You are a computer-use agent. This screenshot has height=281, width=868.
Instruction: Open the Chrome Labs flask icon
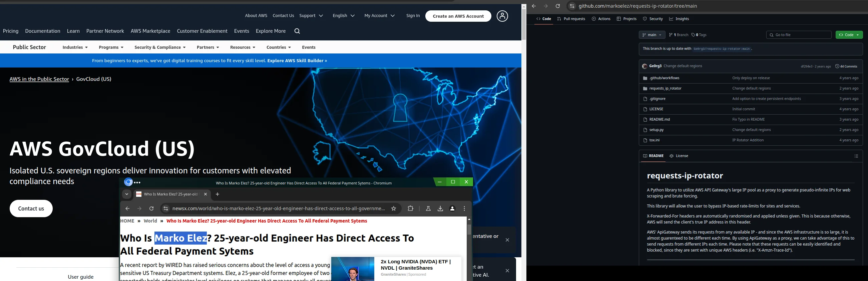click(x=428, y=208)
